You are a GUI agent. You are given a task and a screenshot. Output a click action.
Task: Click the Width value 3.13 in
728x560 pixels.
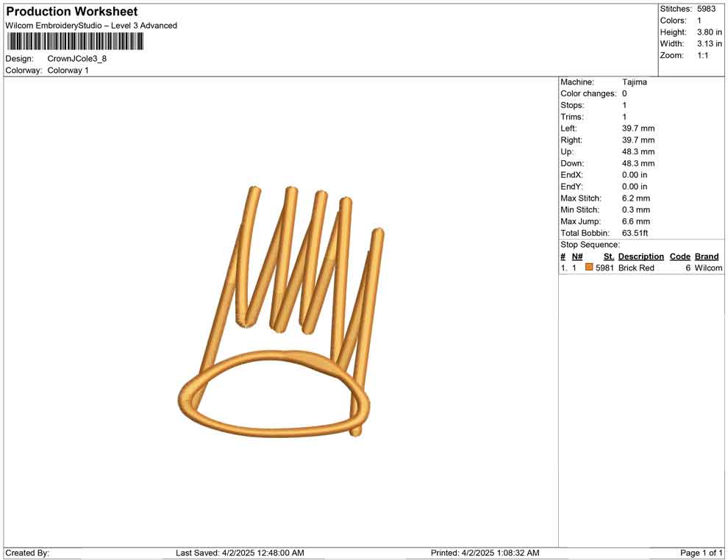tap(710, 43)
